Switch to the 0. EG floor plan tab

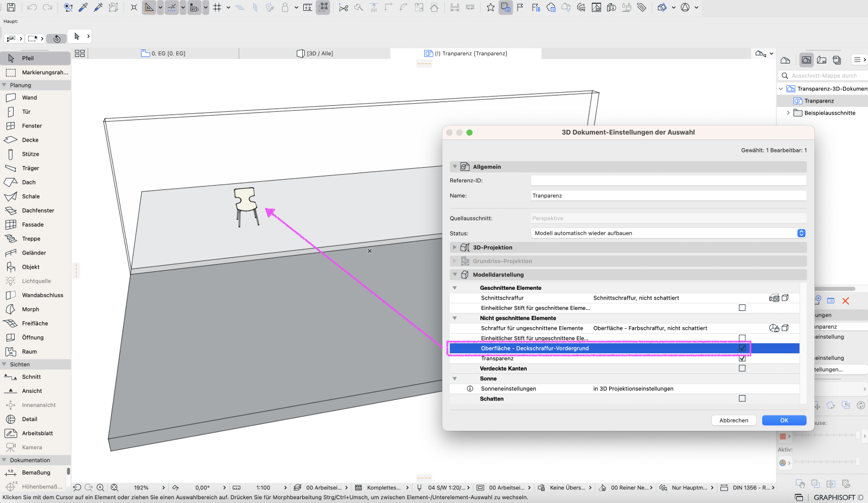[163, 53]
